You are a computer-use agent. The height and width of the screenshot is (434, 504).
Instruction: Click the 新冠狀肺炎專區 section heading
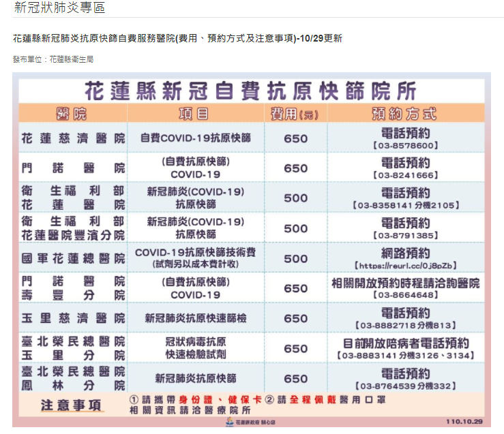[59, 8]
